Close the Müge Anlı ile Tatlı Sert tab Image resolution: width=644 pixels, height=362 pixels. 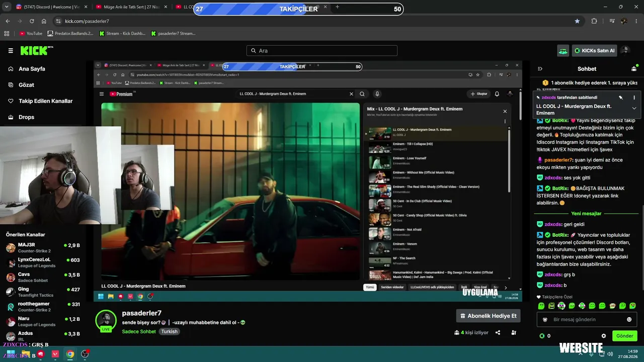(167, 7)
